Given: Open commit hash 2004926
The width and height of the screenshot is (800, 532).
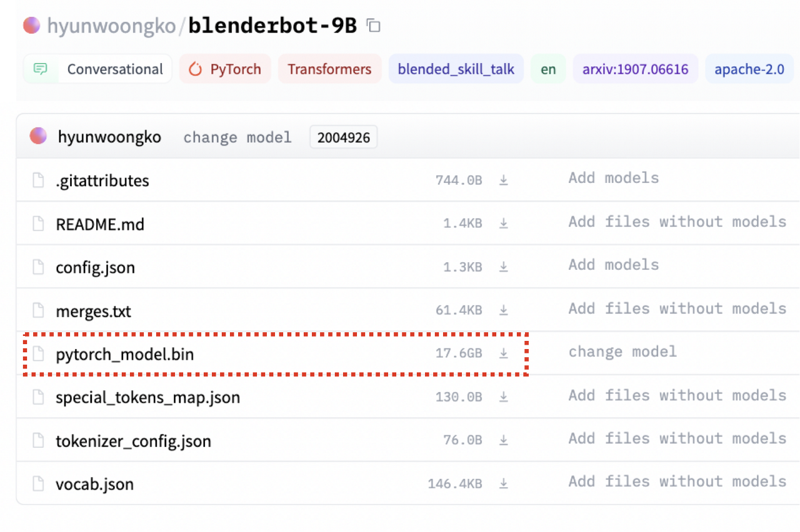Looking at the screenshot, I should coord(344,137).
